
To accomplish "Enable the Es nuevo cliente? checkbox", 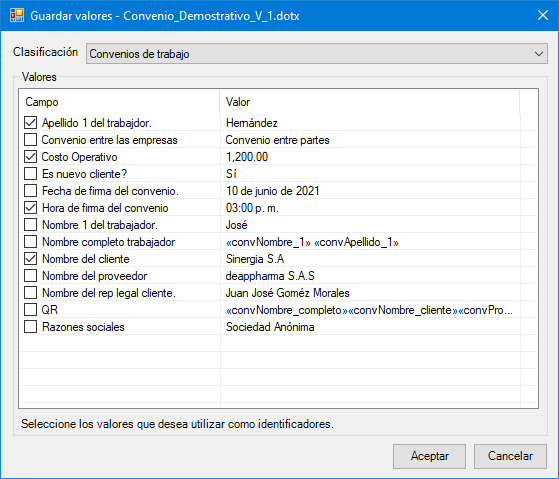I will (x=30, y=174).
